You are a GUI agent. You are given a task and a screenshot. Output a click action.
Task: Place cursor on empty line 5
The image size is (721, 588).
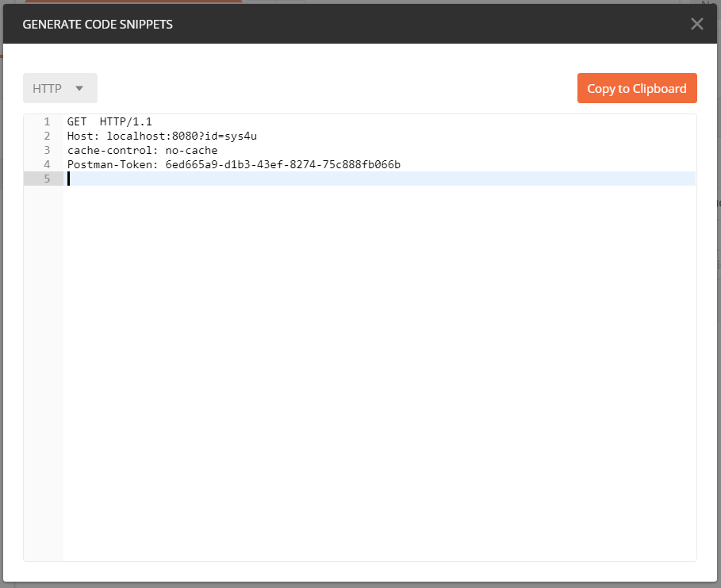point(379,179)
